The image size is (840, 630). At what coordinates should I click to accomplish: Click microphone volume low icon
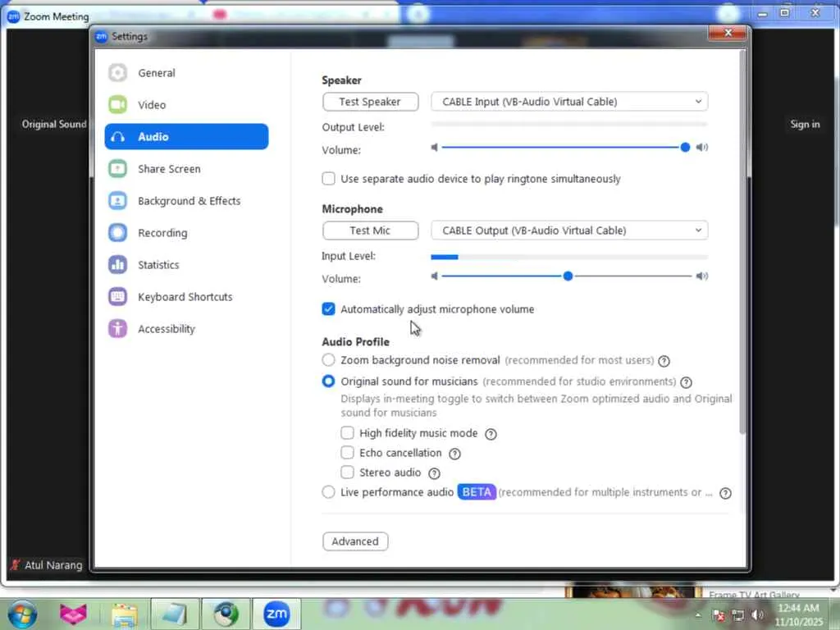coord(435,276)
